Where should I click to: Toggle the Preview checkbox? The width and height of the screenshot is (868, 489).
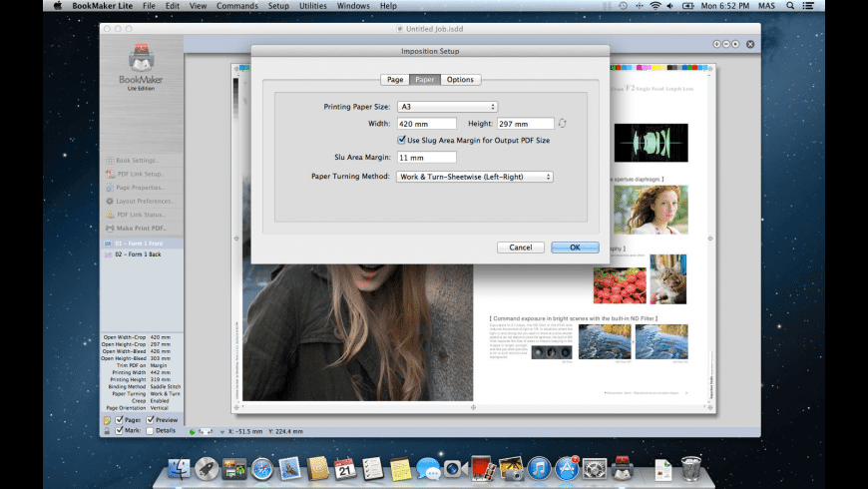151,420
